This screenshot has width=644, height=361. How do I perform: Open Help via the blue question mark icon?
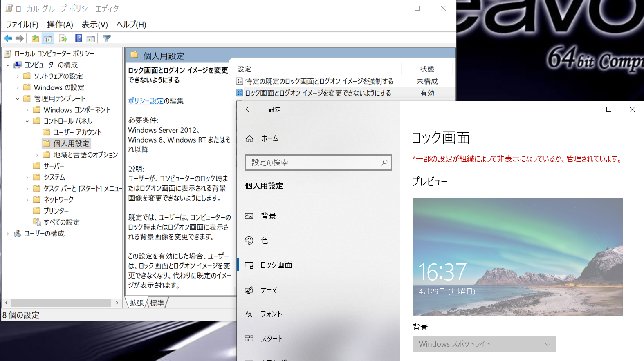click(79, 38)
